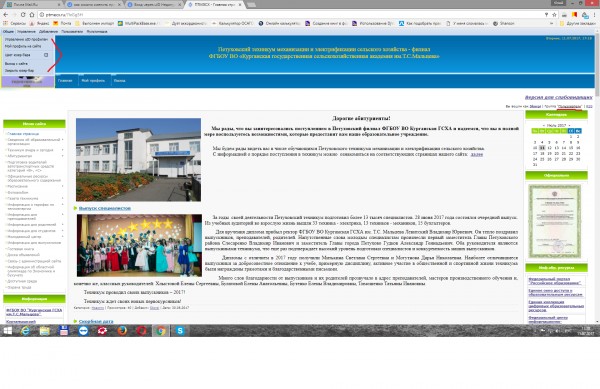The height and width of the screenshot is (389, 600).
Task: Click the browser address bar
Action: click(291, 15)
